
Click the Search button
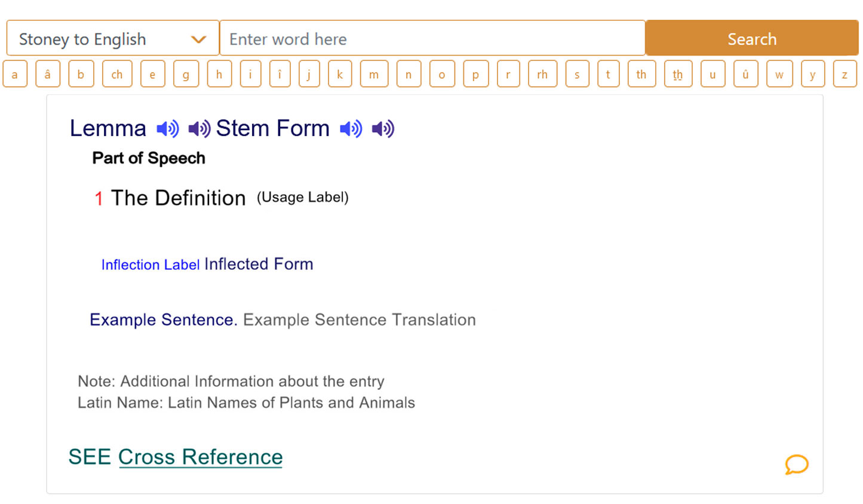751,39
